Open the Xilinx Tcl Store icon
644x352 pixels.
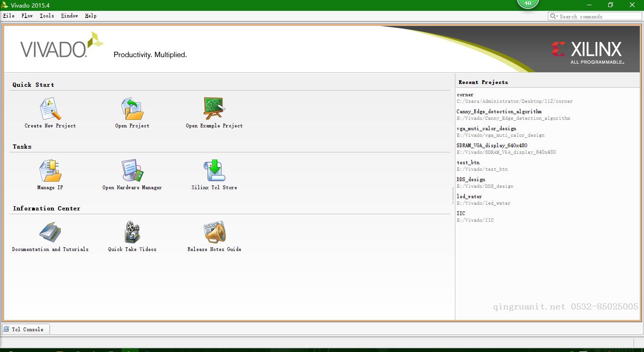point(214,171)
